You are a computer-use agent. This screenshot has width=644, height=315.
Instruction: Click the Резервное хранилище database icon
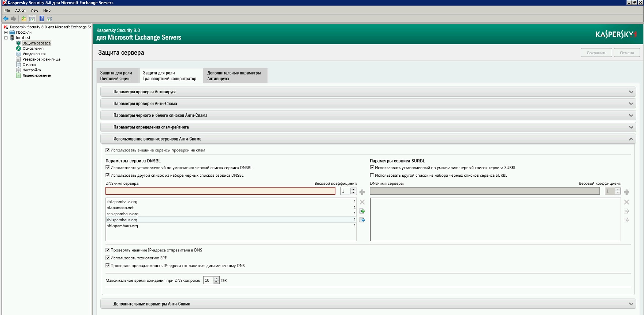click(x=19, y=59)
